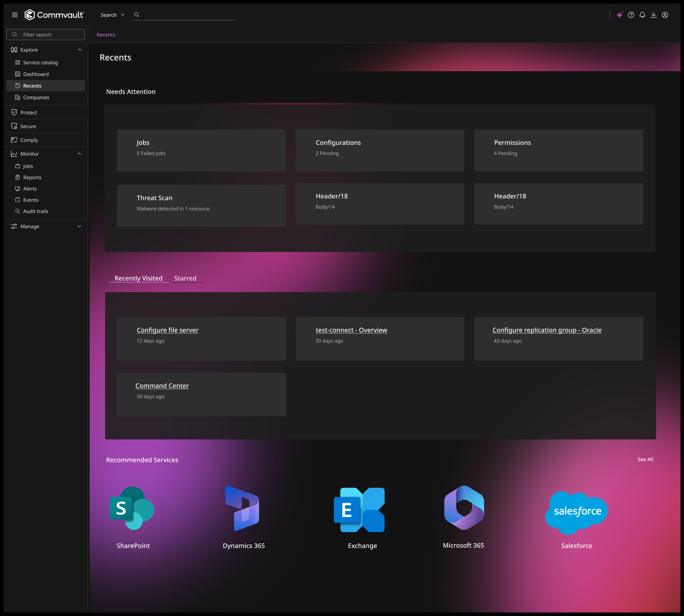Click the Service catalog grid icon

(x=18, y=62)
